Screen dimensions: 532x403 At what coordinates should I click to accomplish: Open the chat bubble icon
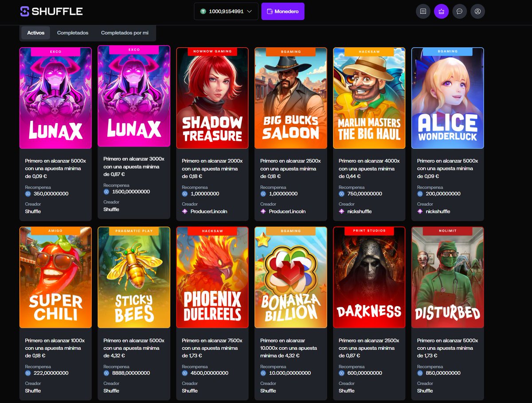(459, 11)
